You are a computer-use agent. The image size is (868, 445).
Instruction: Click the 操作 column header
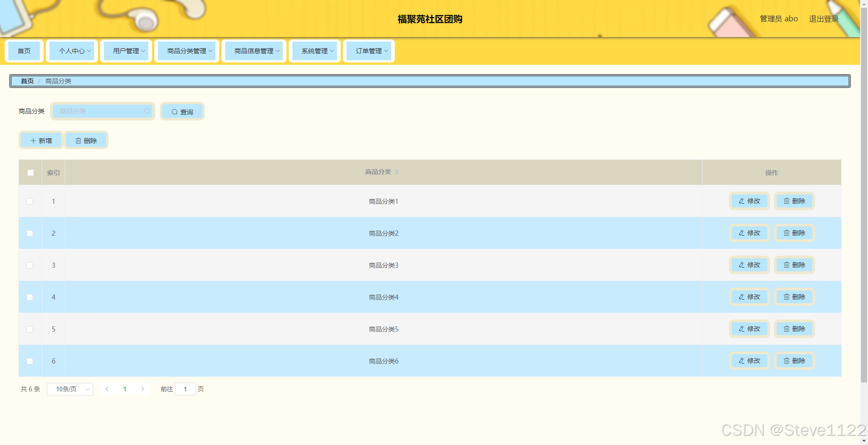point(772,173)
